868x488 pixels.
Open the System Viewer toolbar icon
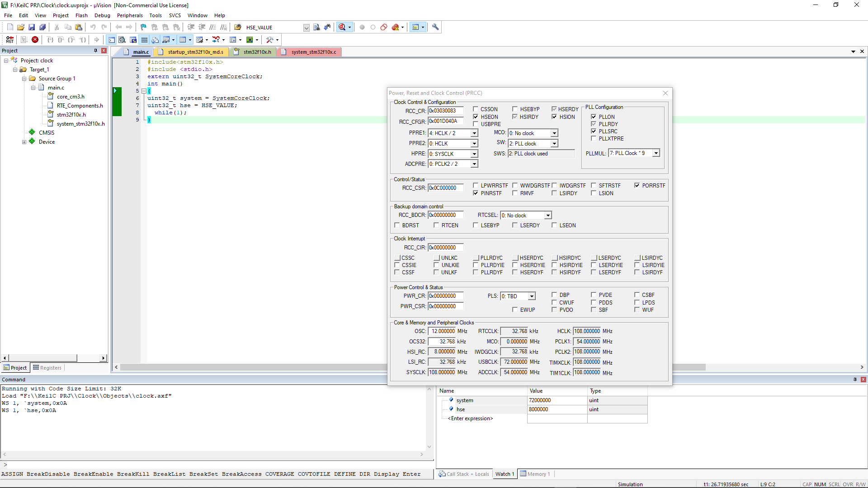tap(250, 40)
